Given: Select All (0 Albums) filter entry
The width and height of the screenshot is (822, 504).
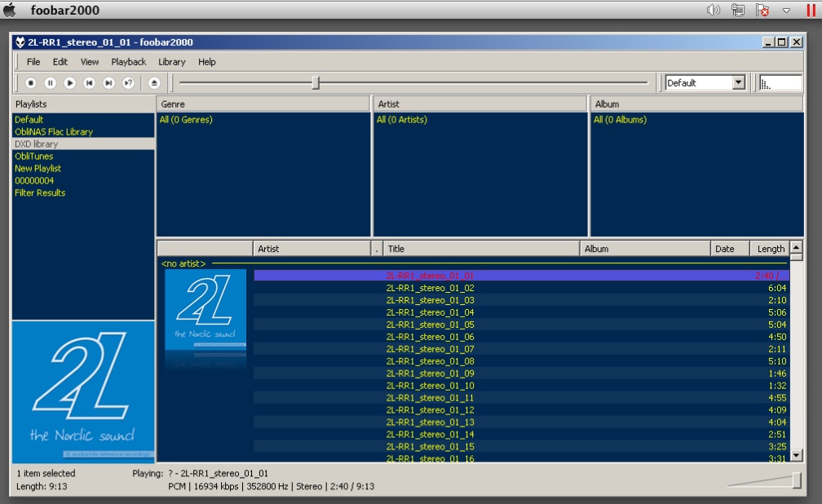Looking at the screenshot, I should pyautogui.click(x=620, y=120).
